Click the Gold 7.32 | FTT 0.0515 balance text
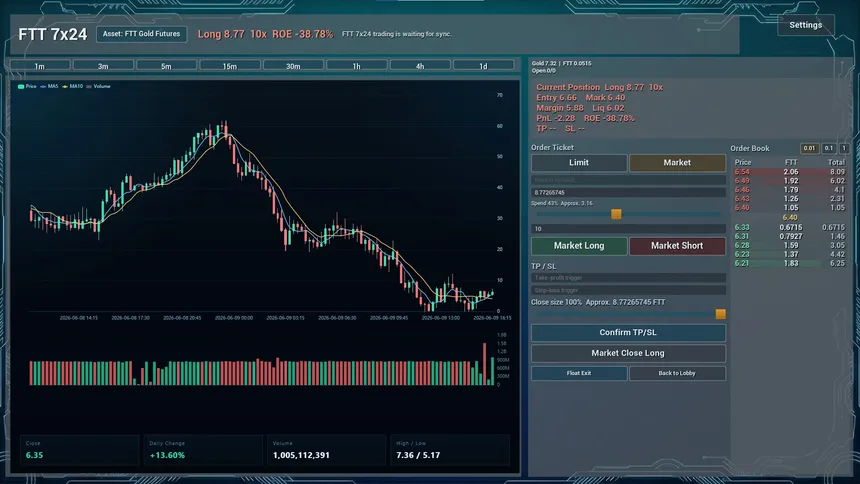The image size is (860, 484). point(562,64)
